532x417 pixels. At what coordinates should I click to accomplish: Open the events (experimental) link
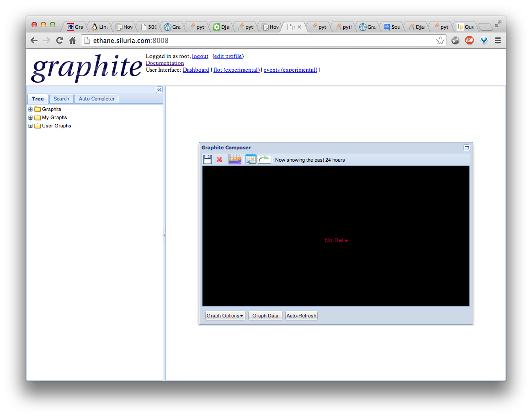(290, 70)
